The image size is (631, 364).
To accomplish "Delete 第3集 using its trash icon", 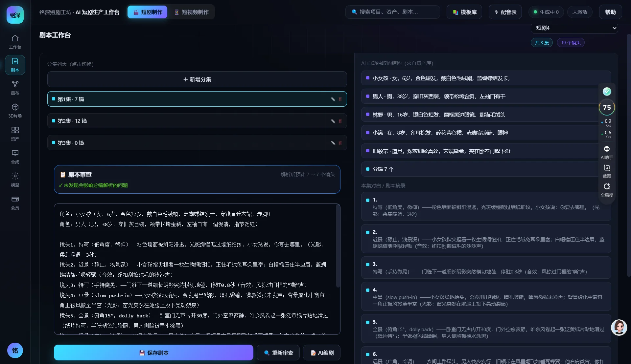I will pos(340,143).
